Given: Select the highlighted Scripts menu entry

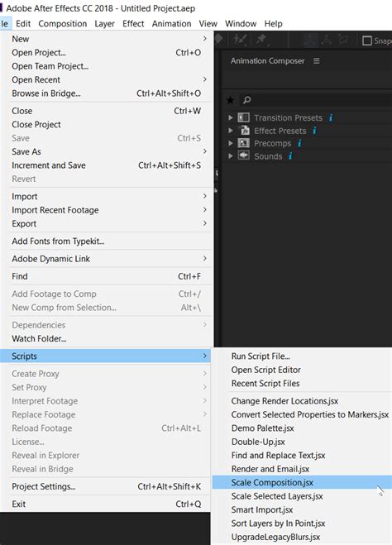Looking at the screenshot, I should tap(106, 356).
